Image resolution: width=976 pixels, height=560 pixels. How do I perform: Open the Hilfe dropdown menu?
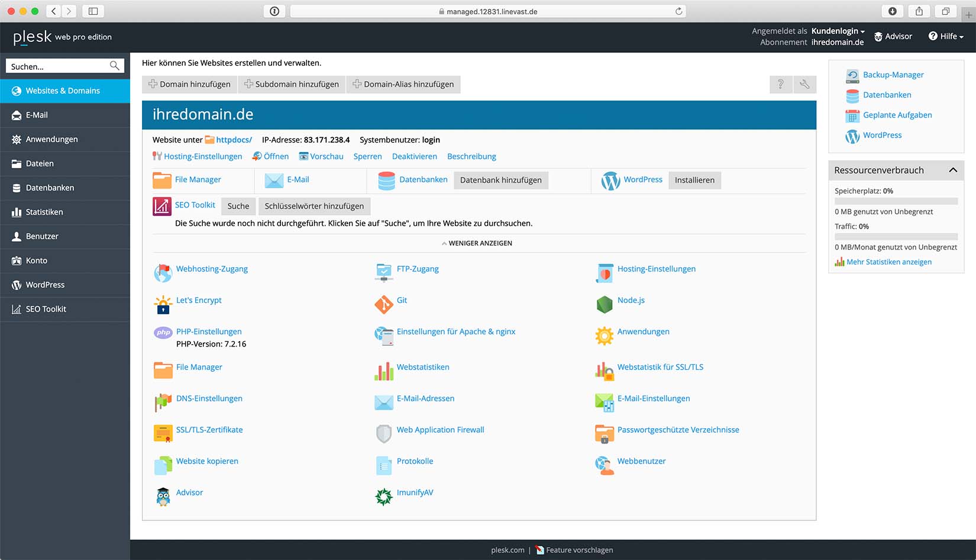point(946,36)
